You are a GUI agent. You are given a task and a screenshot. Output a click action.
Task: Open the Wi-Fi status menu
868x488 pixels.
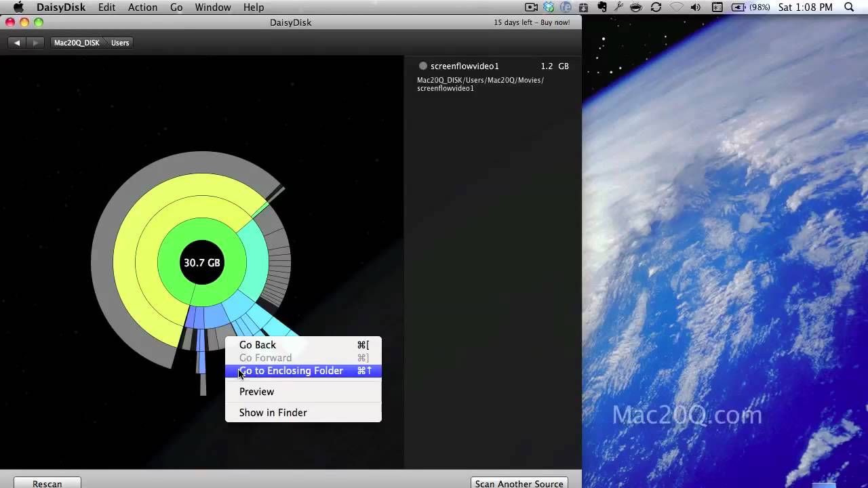pyautogui.click(x=676, y=7)
